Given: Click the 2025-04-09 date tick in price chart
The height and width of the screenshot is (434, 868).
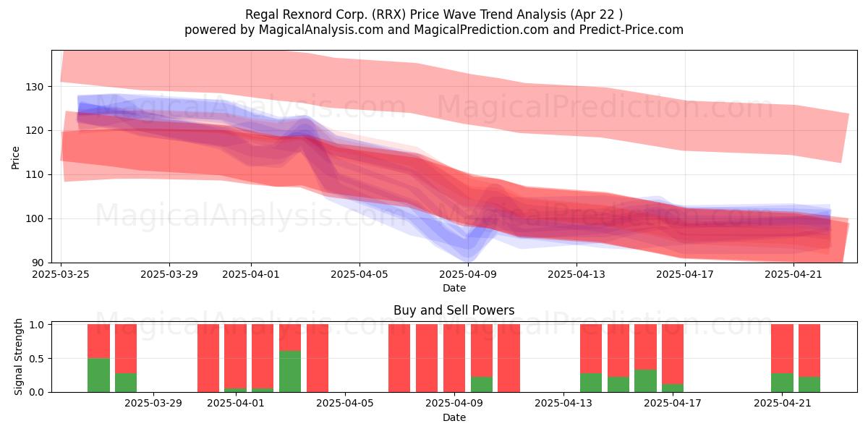Looking at the screenshot, I should click(x=468, y=274).
